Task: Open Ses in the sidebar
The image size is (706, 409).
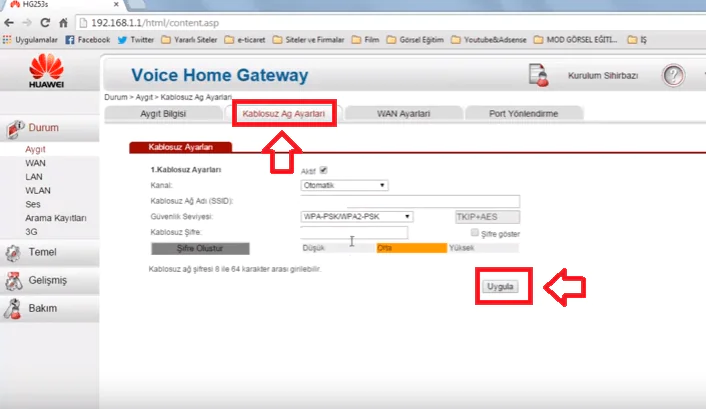Action: pos(33,204)
